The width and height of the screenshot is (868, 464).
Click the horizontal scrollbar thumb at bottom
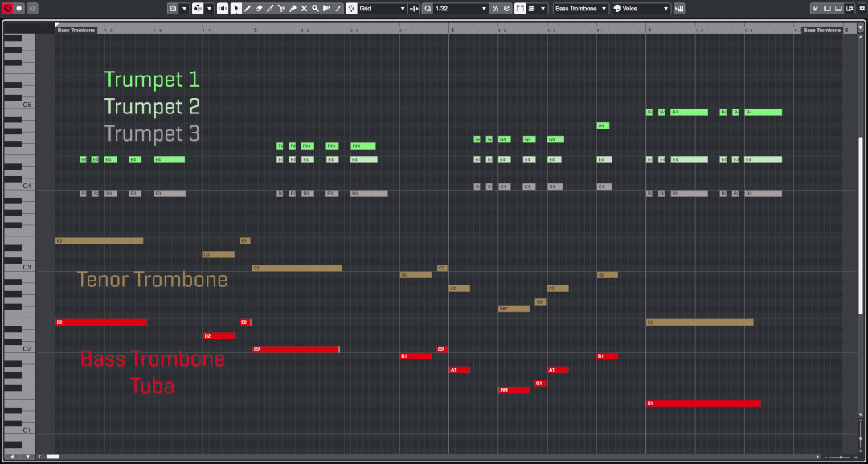(x=52, y=457)
